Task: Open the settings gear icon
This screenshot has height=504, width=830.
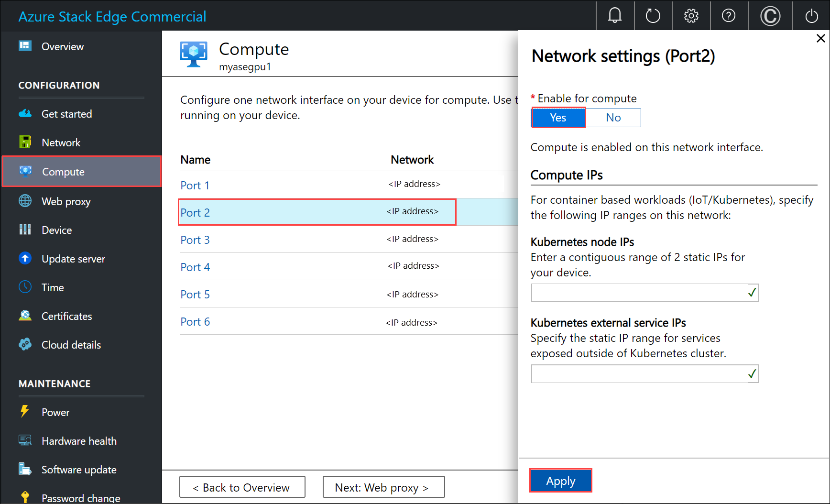Action: point(691,15)
